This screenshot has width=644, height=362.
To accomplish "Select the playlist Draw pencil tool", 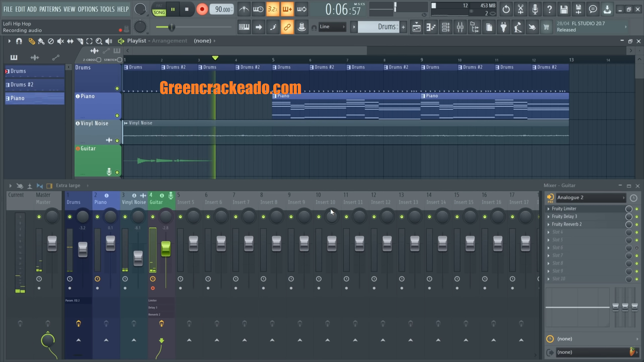I will click(x=31, y=41).
